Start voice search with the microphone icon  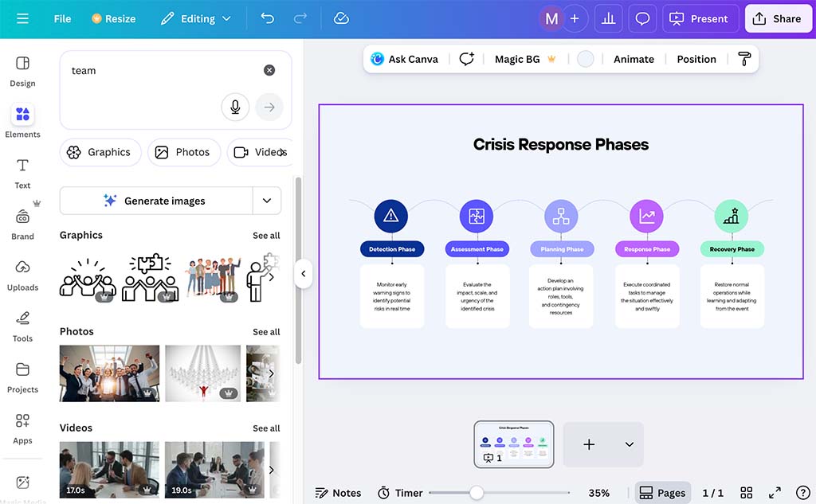pyautogui.click(x=235, y=107)
